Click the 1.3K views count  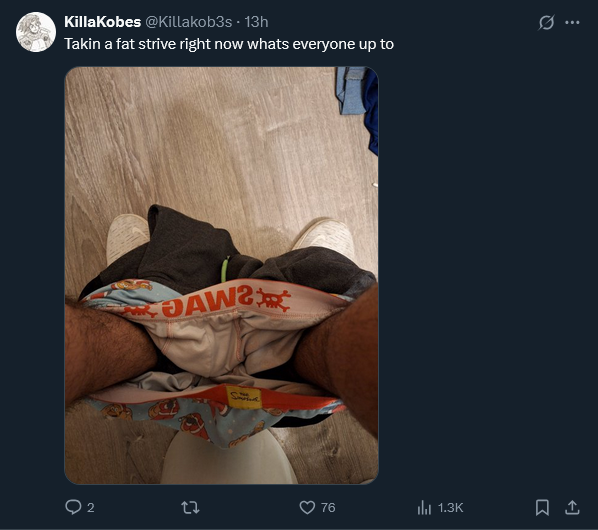(450, 508)
